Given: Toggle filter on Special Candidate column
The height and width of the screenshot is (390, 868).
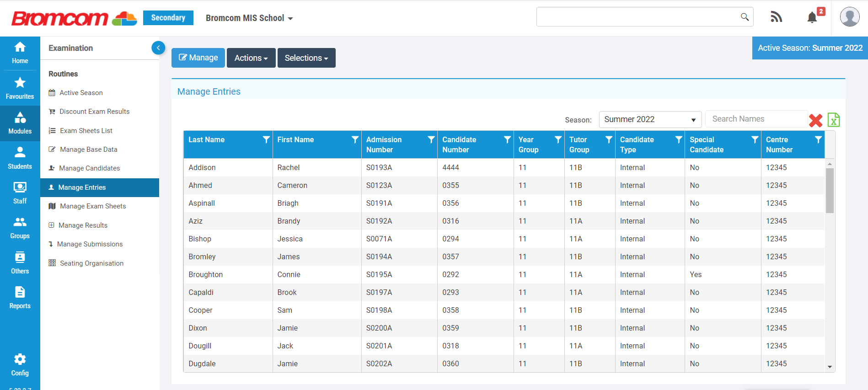Looking at the screenshot, I should (x=755, y=140).
